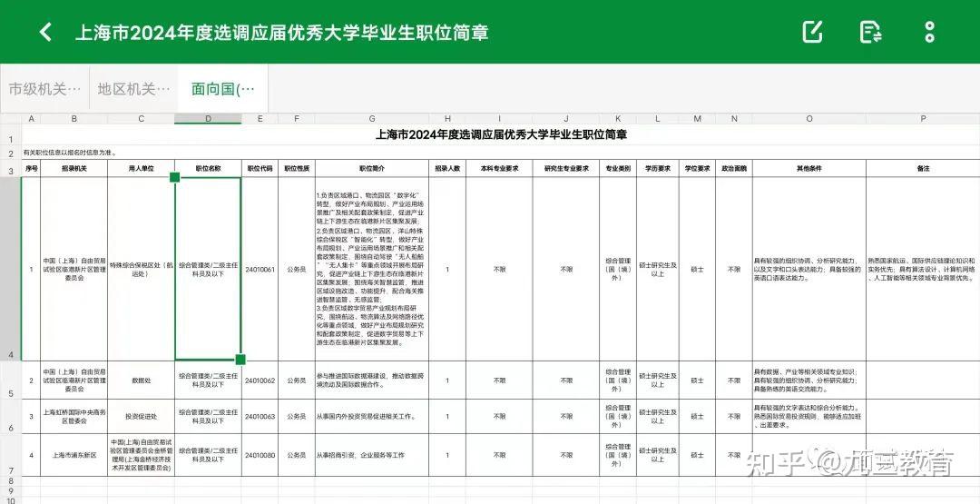Click the 招录机关 header cell
Image resolution: width=980 pixels, height=504 pixels.
tap(74, 169)
